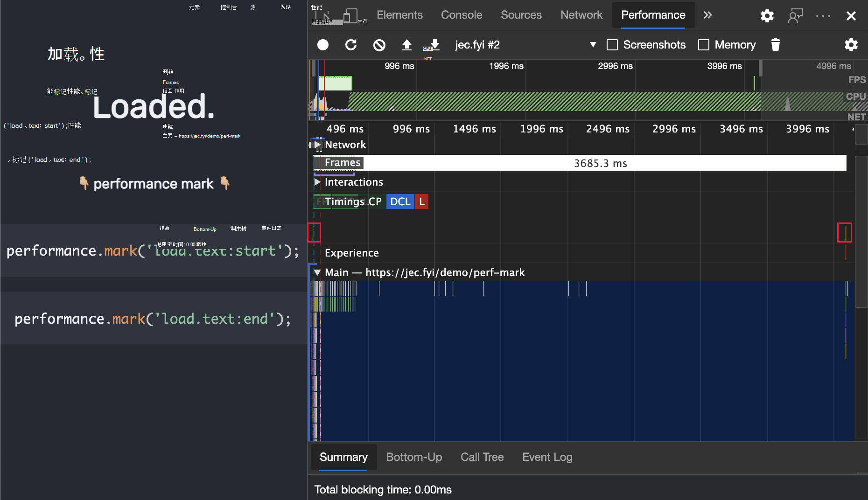Click the reload and profile icon
Image resolution: width=868 pixels, height=500 pixels.
point(351,45)
